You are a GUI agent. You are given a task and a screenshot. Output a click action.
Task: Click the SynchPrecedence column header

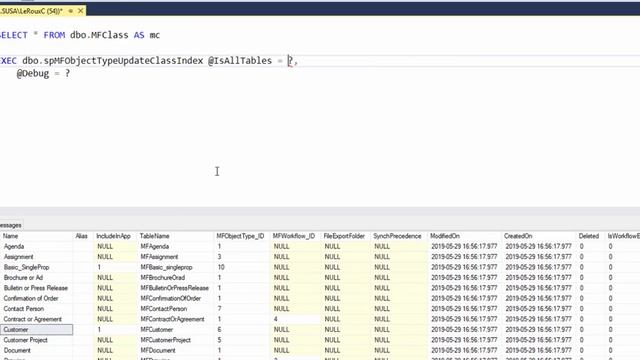(397, 236)
